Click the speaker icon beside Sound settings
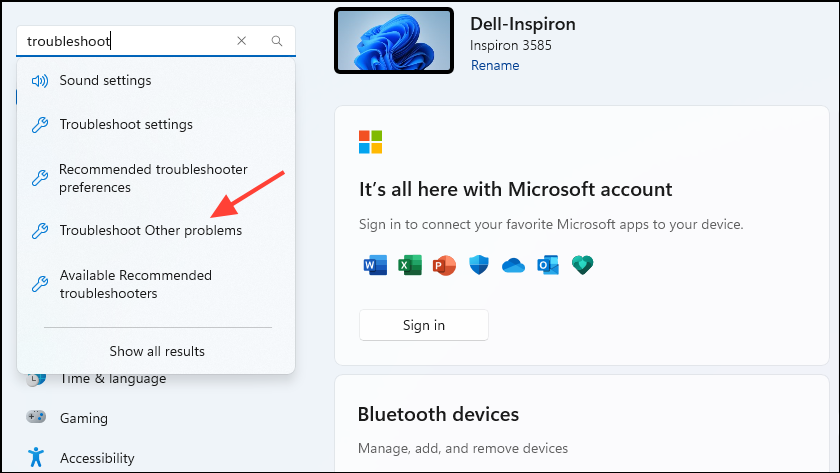The image size is (840, 473). (40, 81)
